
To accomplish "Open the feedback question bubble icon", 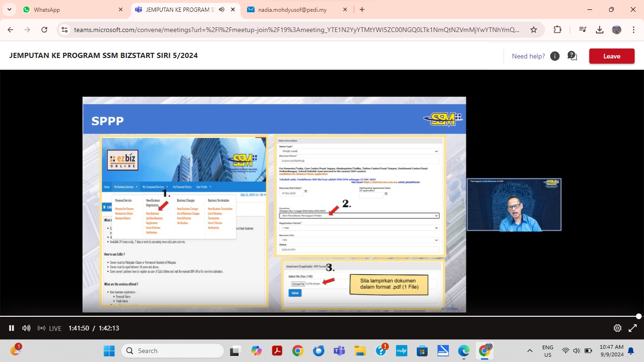I will [572, 56].
